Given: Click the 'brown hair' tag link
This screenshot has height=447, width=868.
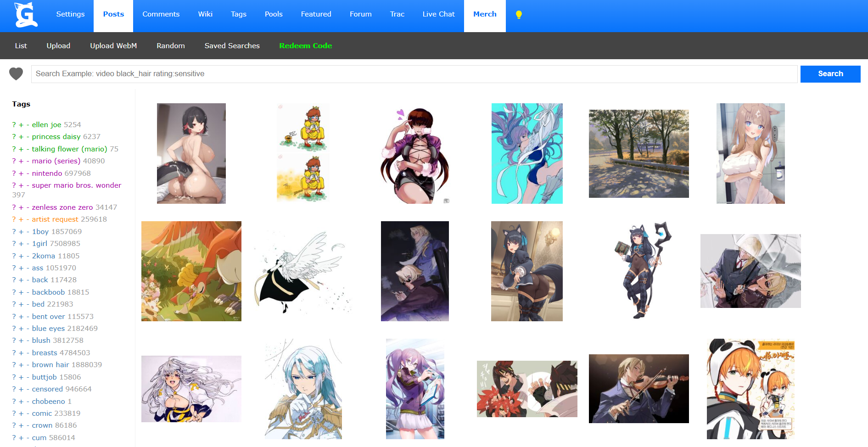Looking at the screenshot, I should (50, 365).
